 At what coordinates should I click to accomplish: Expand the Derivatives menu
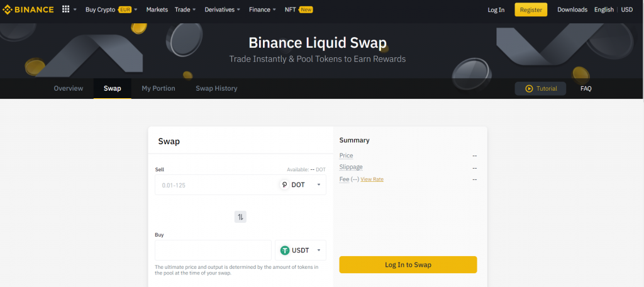(x=222, y=9)
